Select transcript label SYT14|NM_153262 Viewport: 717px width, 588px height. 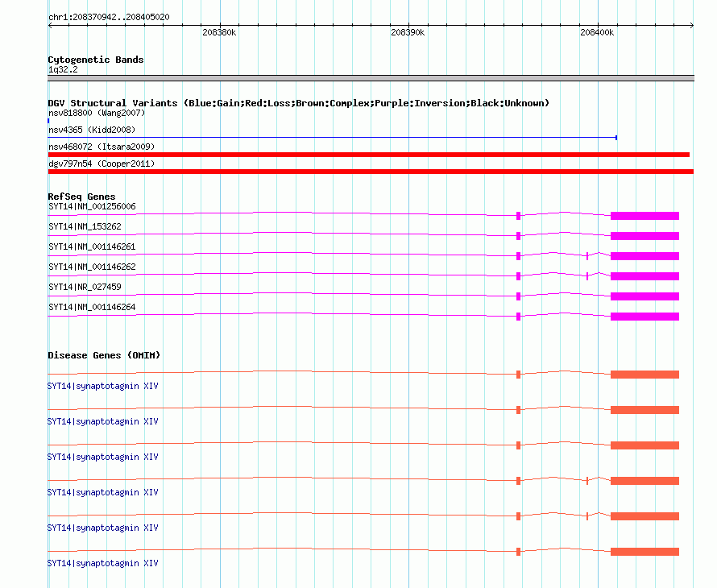coord(85,227)
